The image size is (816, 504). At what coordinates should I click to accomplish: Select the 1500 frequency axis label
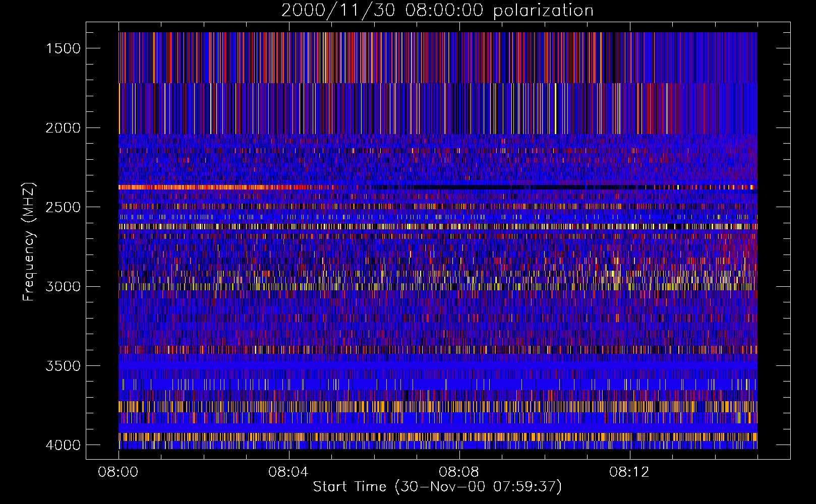click(63, 48)
